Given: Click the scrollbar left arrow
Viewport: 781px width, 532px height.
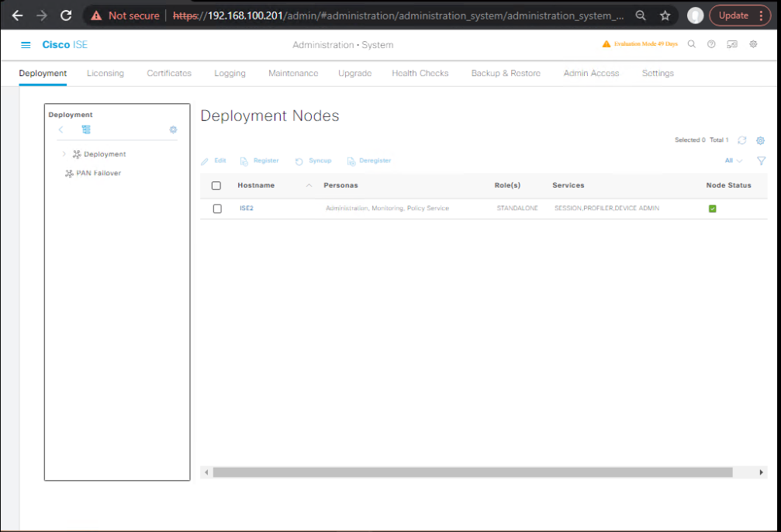Looking at the screenshot, I should click(206, 472).
